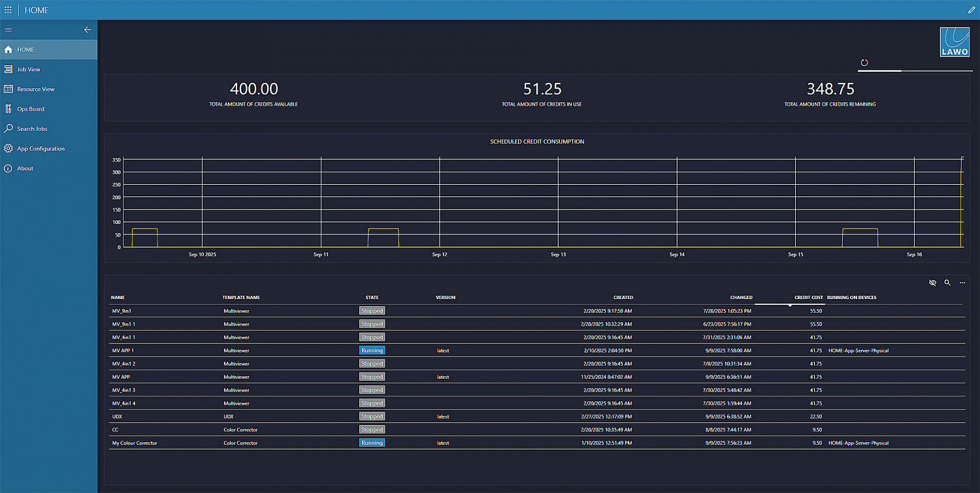The image size is (980, 493).
Task: Open the table more options menu
Action: tap(962, 283)
